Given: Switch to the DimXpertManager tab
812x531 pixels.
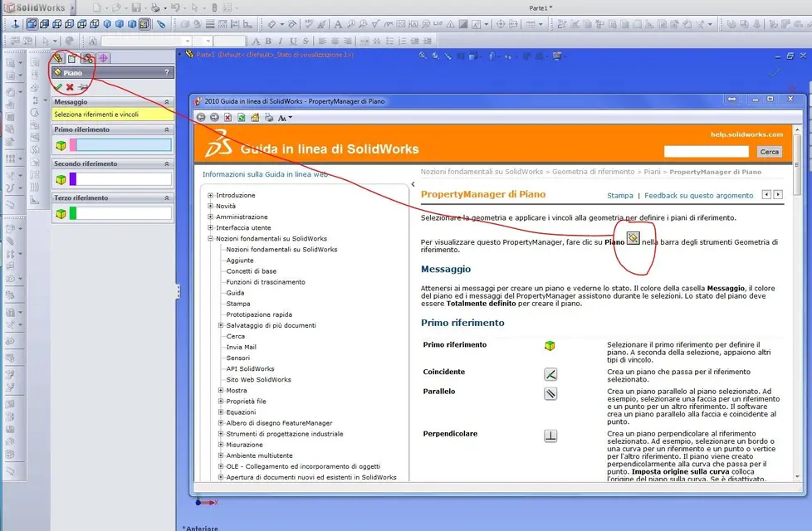Looking at the screenshot, I should (103, 58).
